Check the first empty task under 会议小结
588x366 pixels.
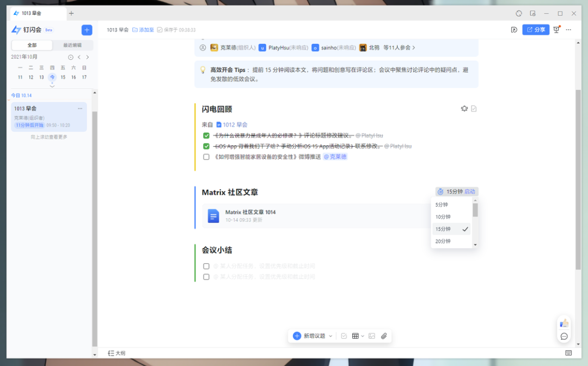(x=206, y=266)
